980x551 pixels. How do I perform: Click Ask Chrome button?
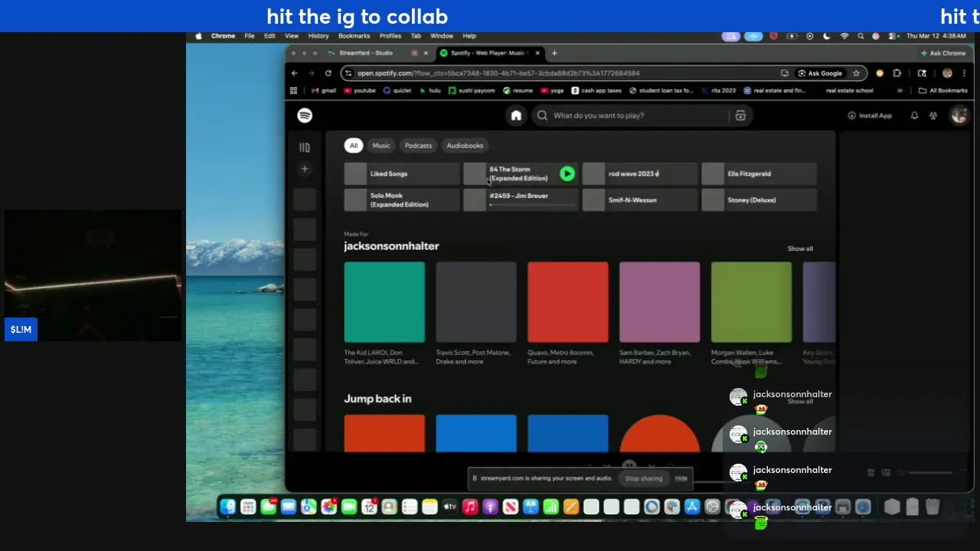tap(943, 53)
